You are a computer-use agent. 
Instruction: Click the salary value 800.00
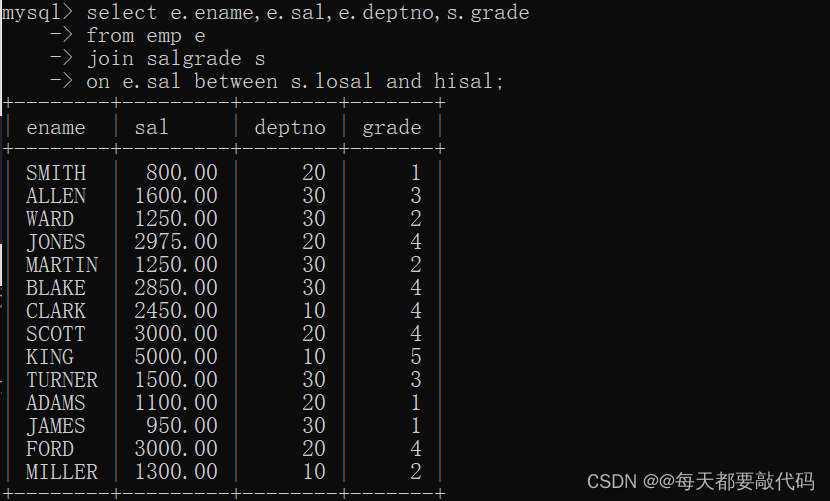tap(182, 173)
